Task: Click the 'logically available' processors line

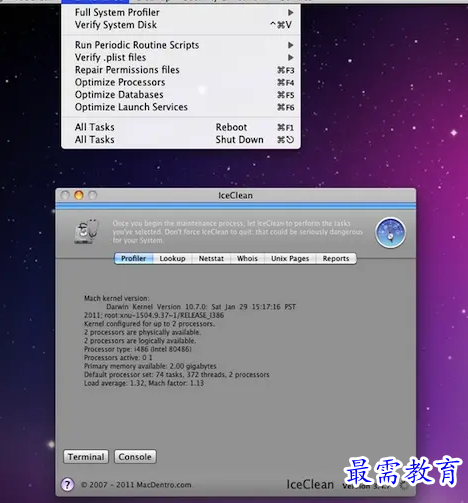Action: coord(140,340)
